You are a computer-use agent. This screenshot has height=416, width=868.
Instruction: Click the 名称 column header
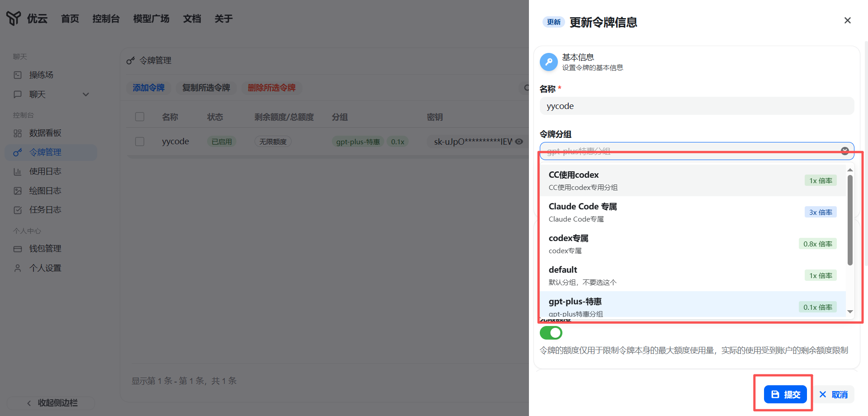click(x=170, y=117)
